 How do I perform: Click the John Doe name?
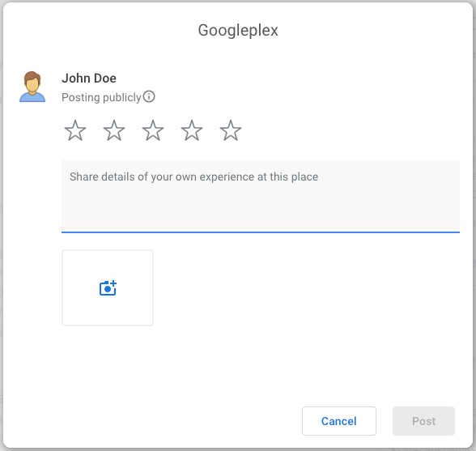click(89, 79)
